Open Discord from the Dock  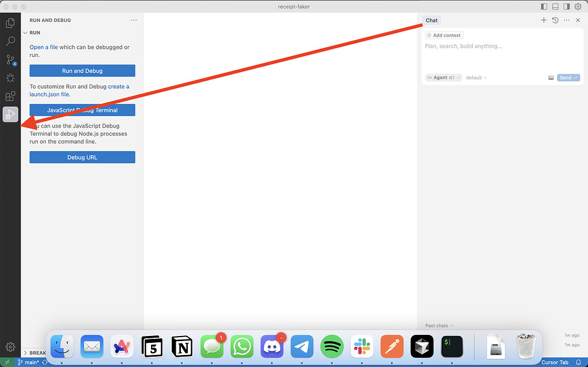tap(272, 346)
